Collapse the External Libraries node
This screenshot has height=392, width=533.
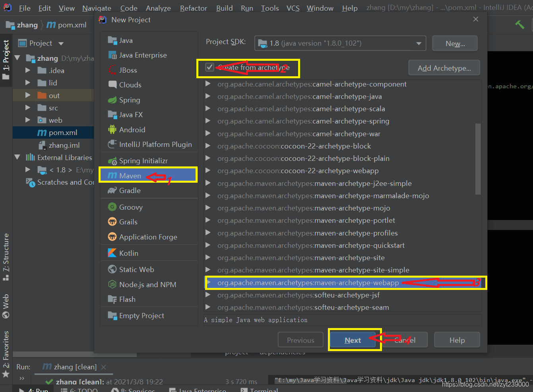point(17,158)
